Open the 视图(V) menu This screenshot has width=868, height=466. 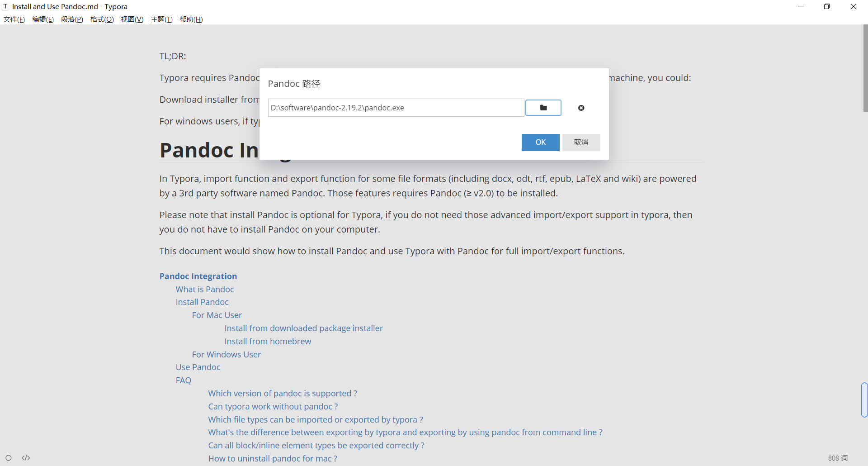tap(132, 19)
